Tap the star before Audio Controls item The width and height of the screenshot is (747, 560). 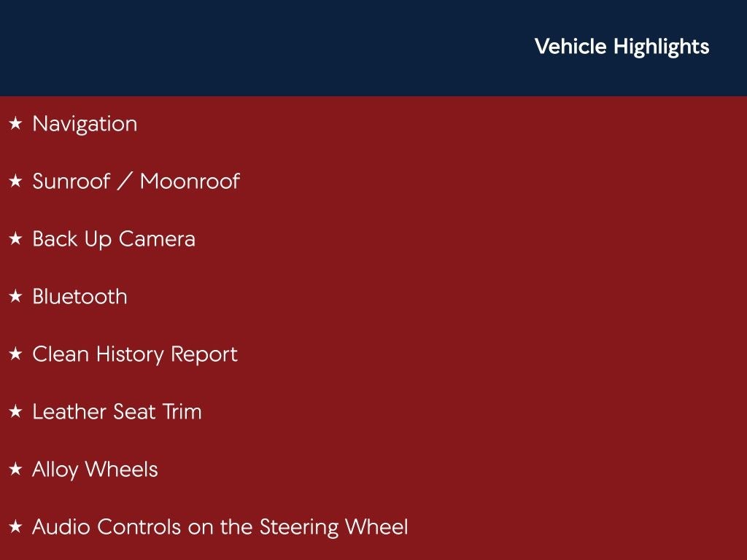click(x=15, y=527)
